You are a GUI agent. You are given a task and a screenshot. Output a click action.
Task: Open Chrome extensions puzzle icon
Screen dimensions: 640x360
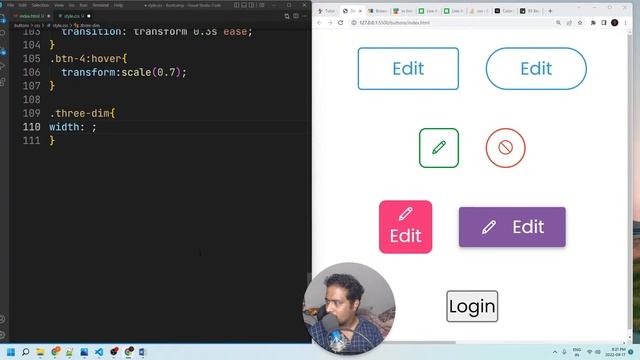(593, 23)
